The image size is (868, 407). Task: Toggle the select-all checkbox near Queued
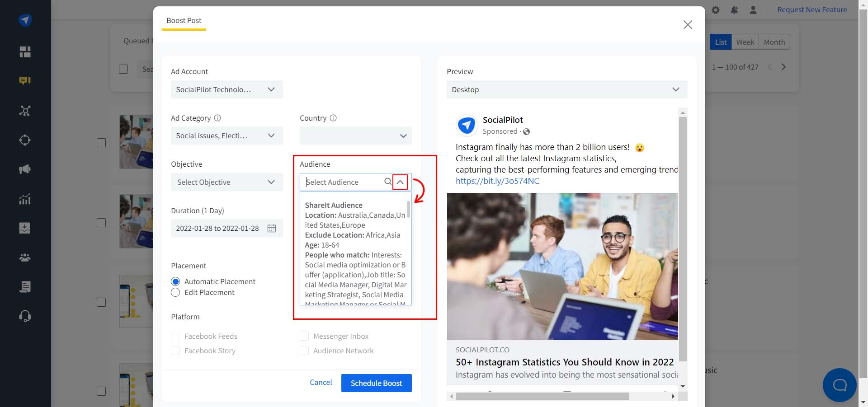point(123,69)
